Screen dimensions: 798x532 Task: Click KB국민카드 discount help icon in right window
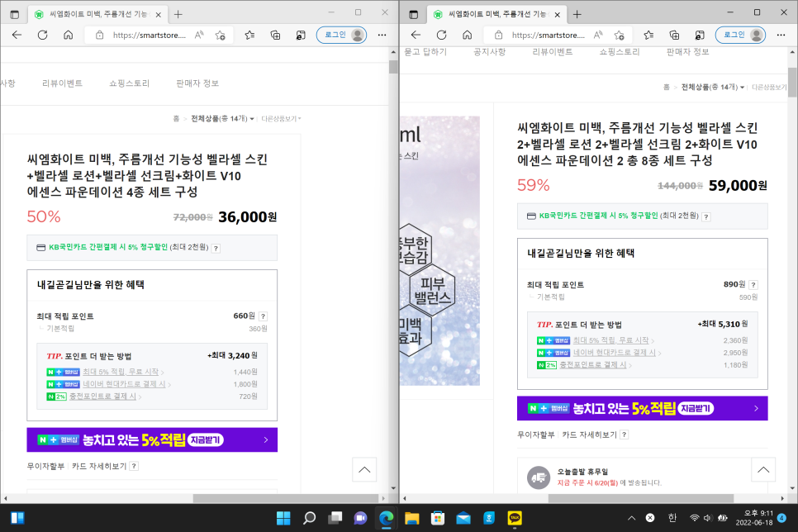(x=705, y=217)
